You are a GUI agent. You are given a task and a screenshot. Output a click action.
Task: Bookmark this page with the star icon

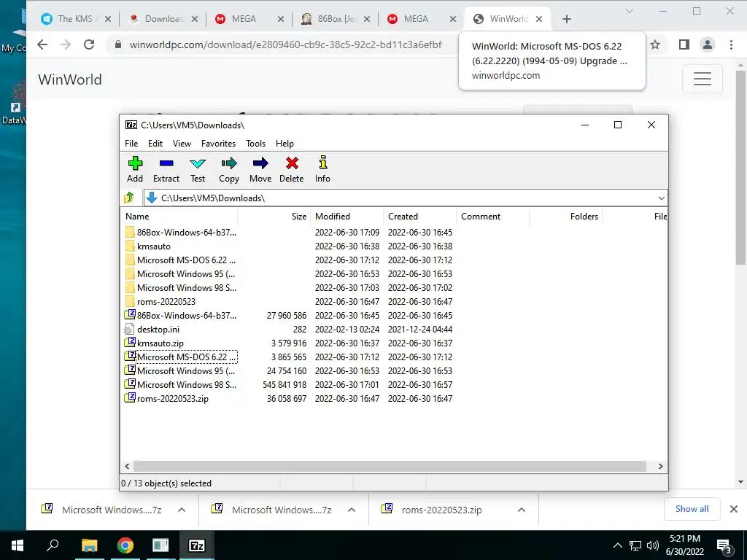(656, 44)
